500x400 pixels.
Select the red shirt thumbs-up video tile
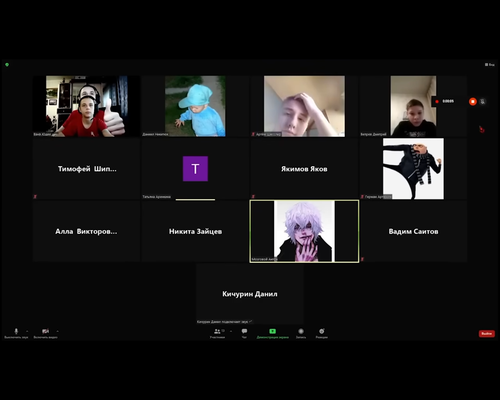87,106
